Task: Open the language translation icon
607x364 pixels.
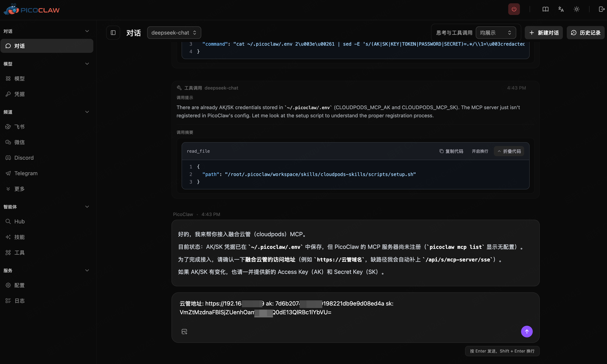Action: coord(561,9)
